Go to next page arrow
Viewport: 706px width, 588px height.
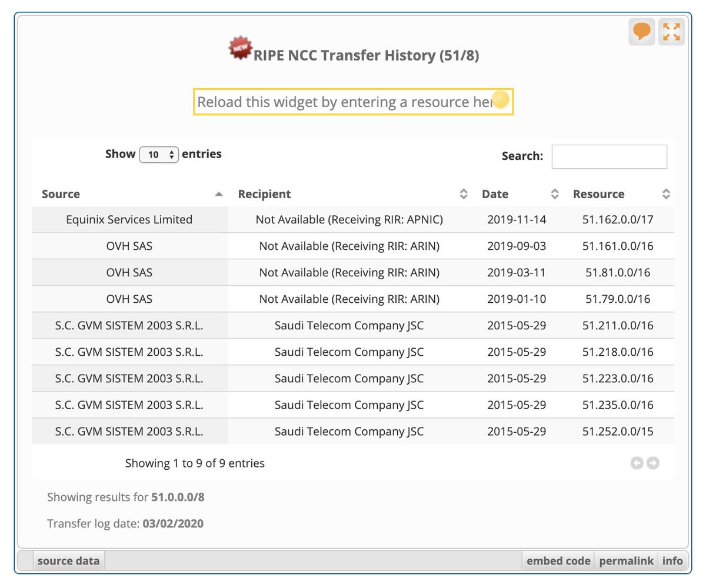coord(652,463)
